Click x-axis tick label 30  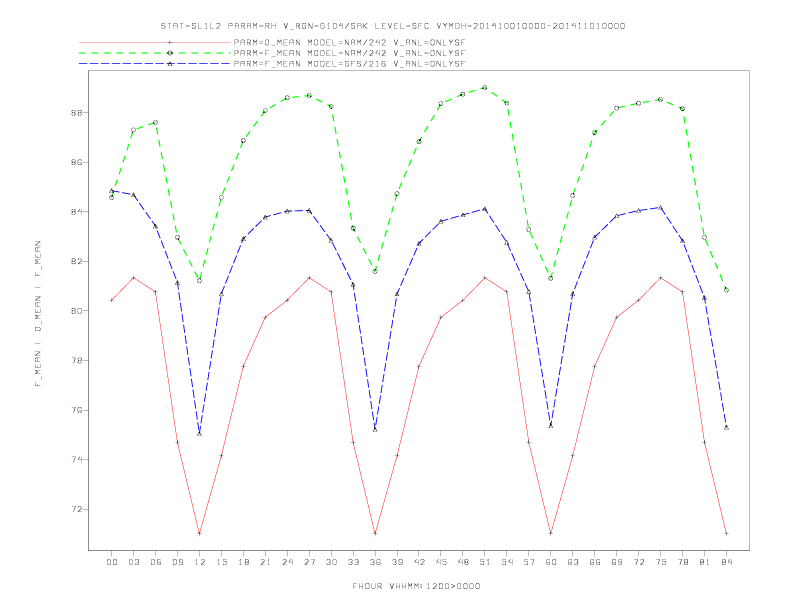point(331,562)
